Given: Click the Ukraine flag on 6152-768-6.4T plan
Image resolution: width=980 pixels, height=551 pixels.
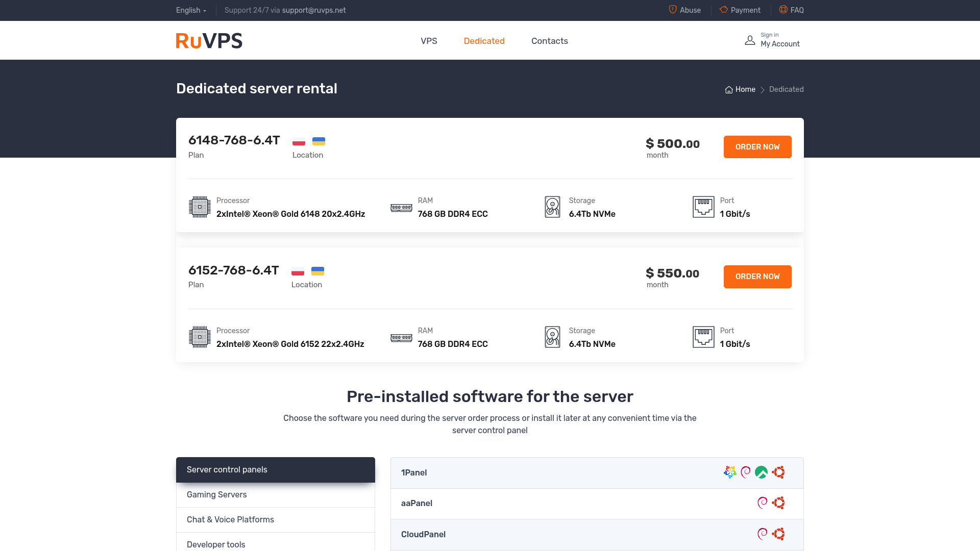Looking at the screenshot, I should click(x=317, y=271).
